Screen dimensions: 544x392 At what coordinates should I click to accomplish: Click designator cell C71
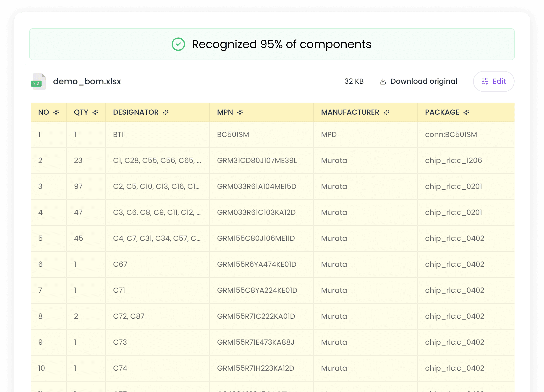coord(157,290)
